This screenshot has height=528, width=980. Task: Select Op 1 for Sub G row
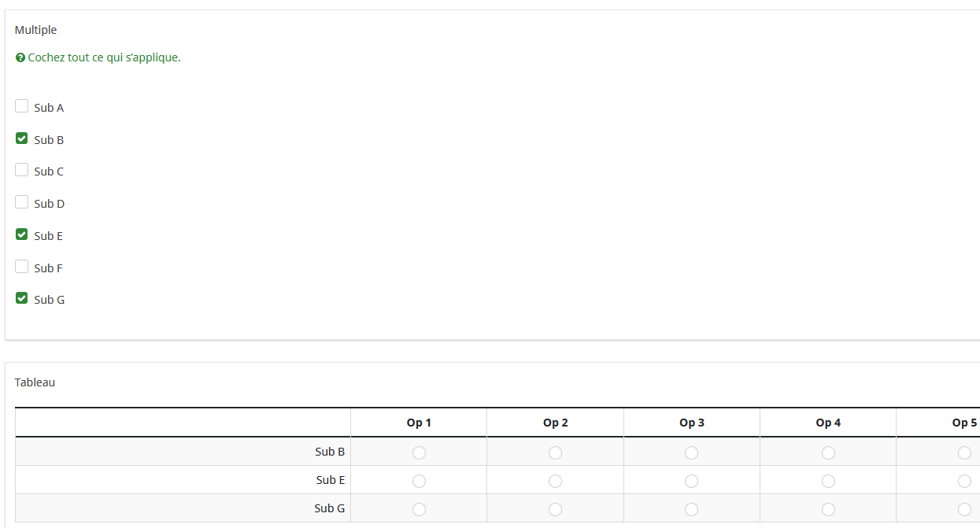point(419,509)
